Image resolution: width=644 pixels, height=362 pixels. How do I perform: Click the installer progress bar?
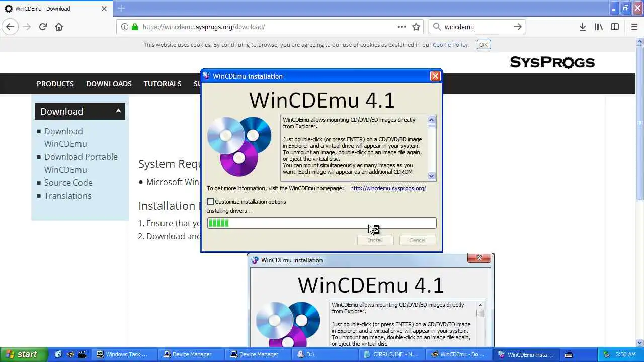click(x=322, y=223)
